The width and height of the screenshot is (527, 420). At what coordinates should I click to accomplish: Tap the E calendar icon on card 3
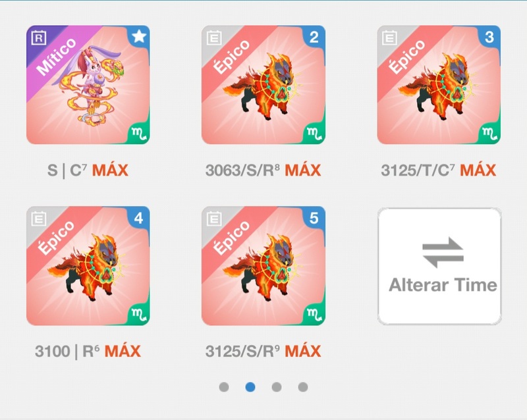pos(389,38)
